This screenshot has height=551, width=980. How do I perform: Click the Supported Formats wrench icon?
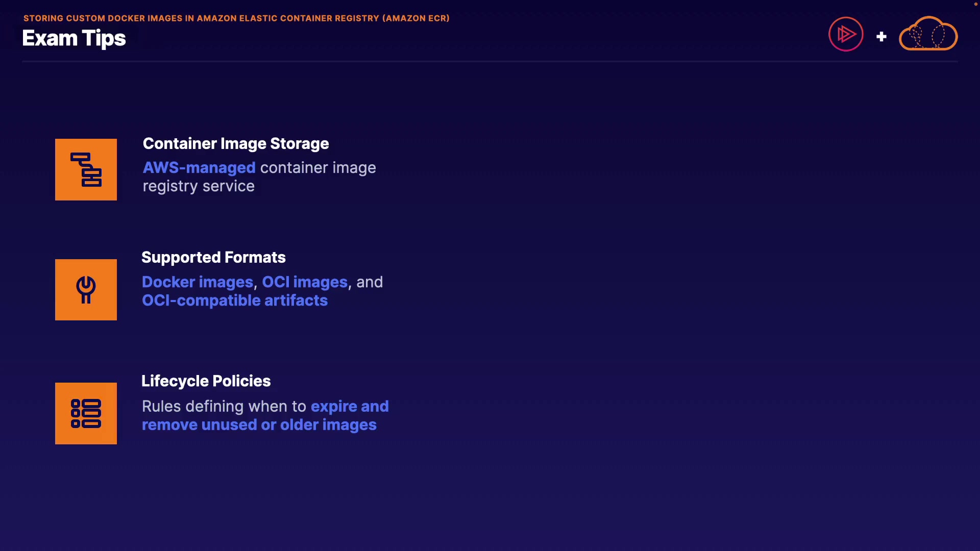86,290
